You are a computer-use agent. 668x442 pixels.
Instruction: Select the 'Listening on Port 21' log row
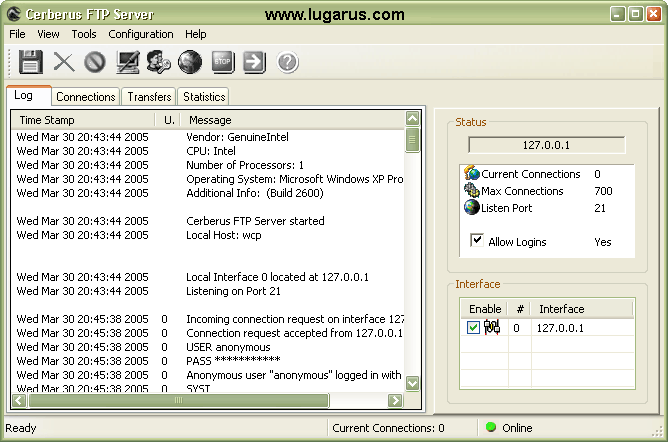(209, 291)
